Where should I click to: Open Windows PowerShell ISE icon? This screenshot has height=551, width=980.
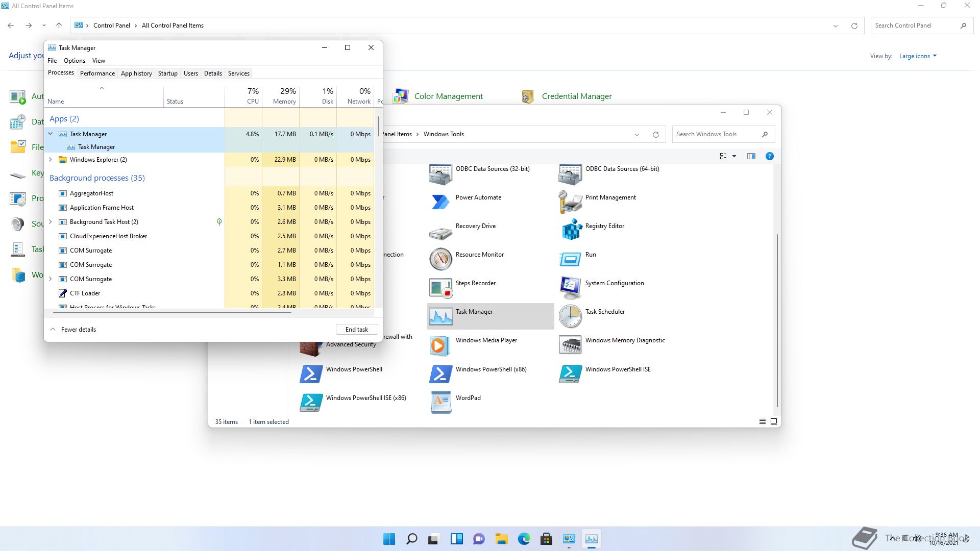pyautogui.click(x=570, y=374)
